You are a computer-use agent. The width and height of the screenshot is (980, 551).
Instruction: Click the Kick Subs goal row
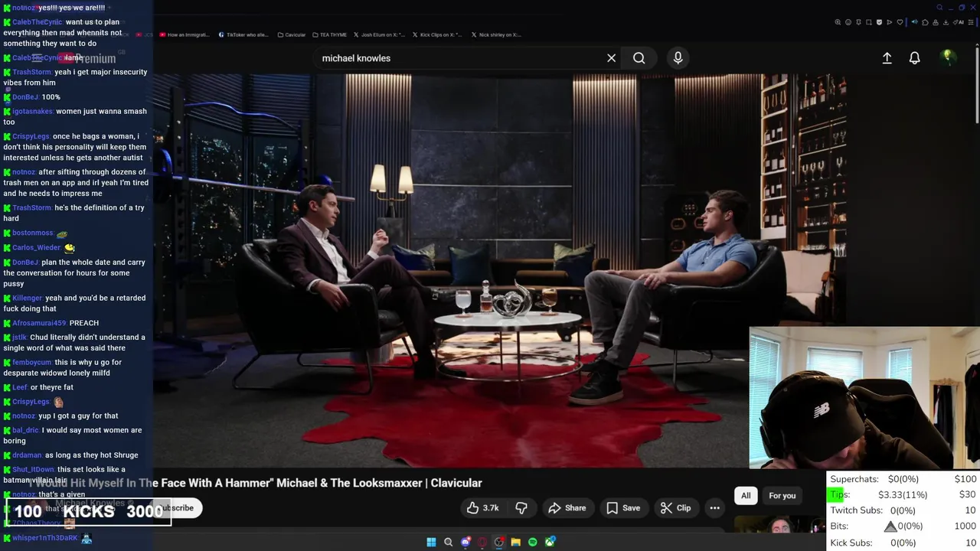click(x=903, y=543)
